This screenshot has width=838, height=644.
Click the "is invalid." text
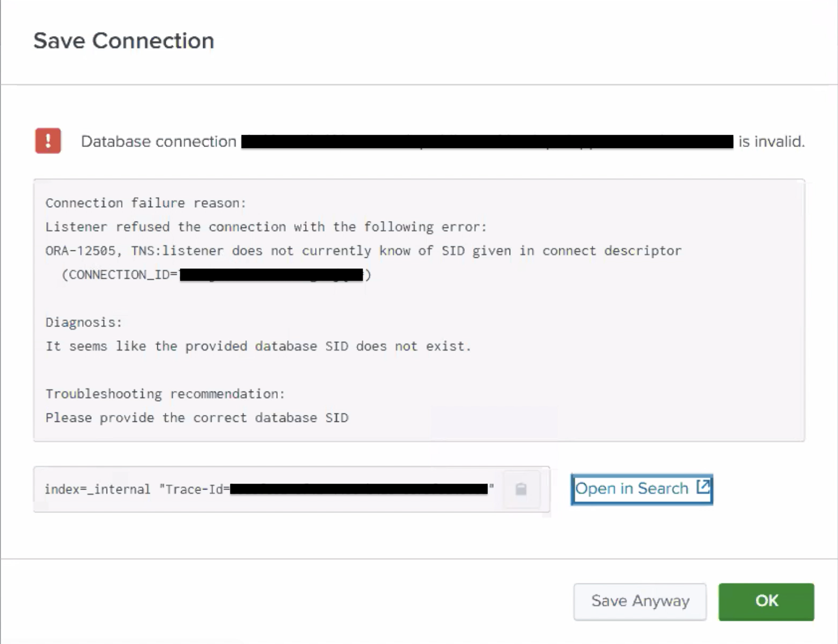(x=771, y=142)
